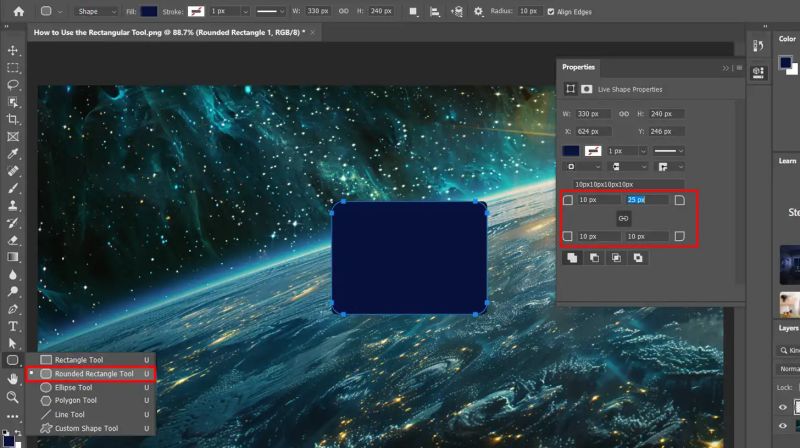
Task: Select the Zoom tool
Action: point(13,397)
